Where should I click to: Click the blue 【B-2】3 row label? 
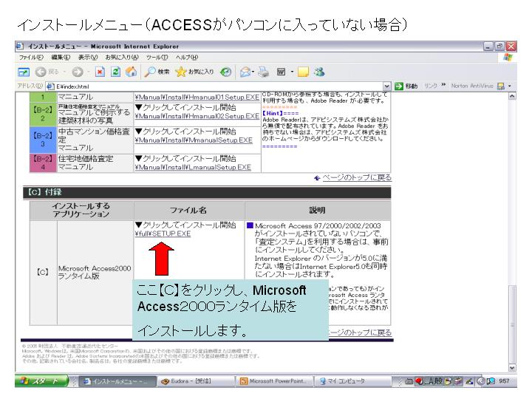(43, 140)
